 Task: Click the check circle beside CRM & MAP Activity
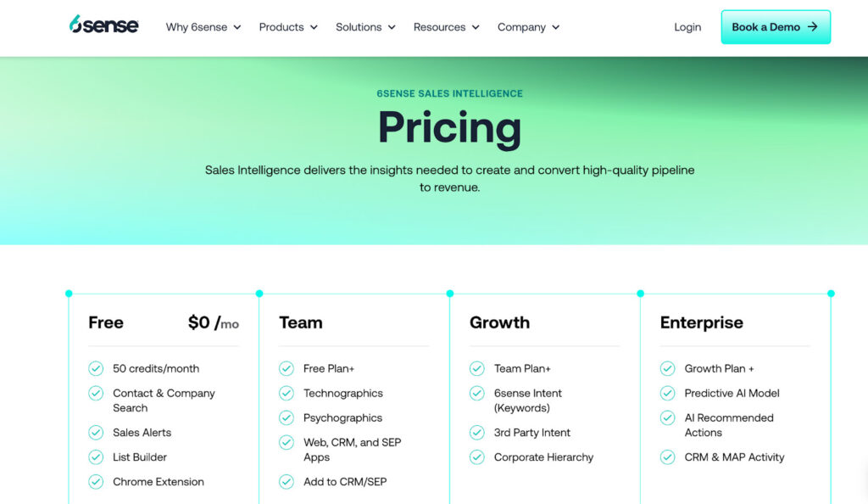(668, 457)
